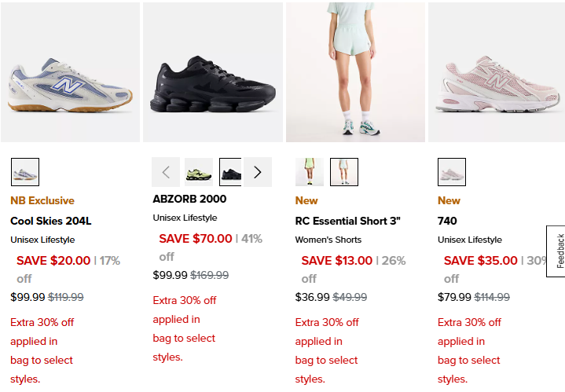This screenshot has height=392, width=565.
Task: Click the black ABZORB 2000 shoe image
Action: click(213, 72)
